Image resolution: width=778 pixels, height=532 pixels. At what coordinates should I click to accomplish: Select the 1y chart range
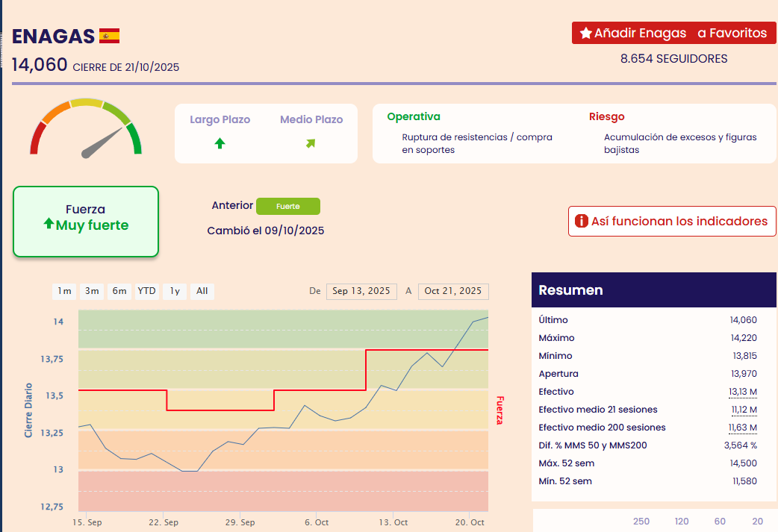pyautogui.click(x=174, y=291)
